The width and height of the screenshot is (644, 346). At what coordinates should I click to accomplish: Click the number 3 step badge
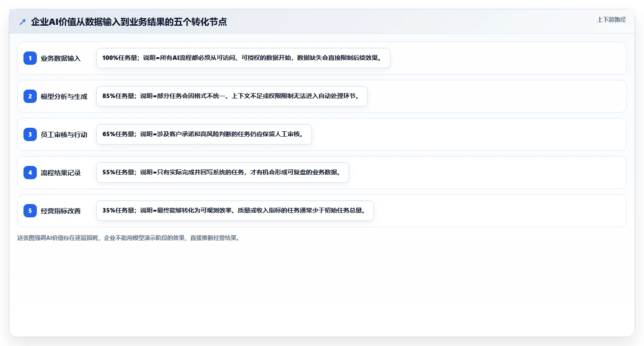30,134
